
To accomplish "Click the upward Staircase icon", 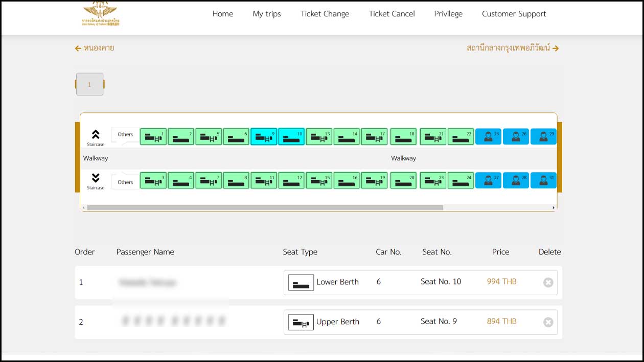I will (96, 134).
